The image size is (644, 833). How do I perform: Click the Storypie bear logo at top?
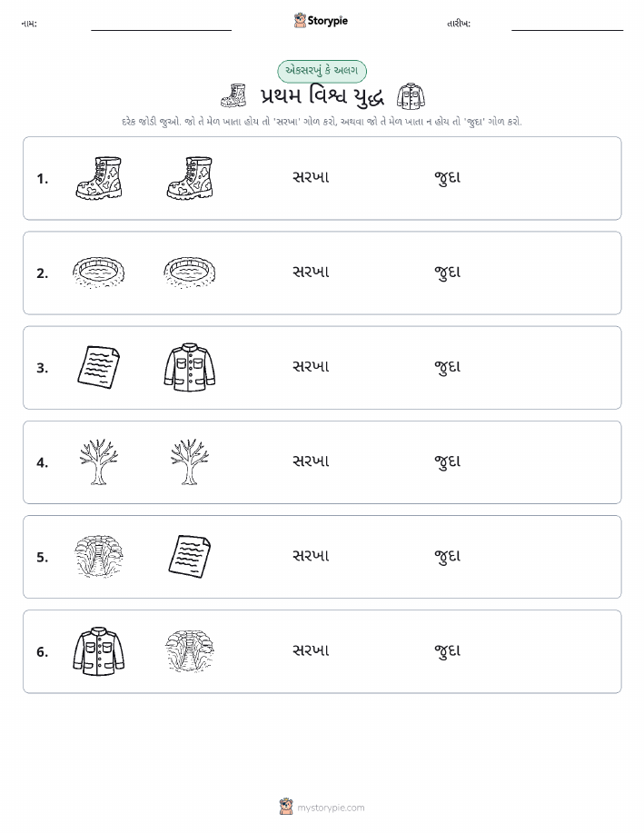tap(300, 21)
